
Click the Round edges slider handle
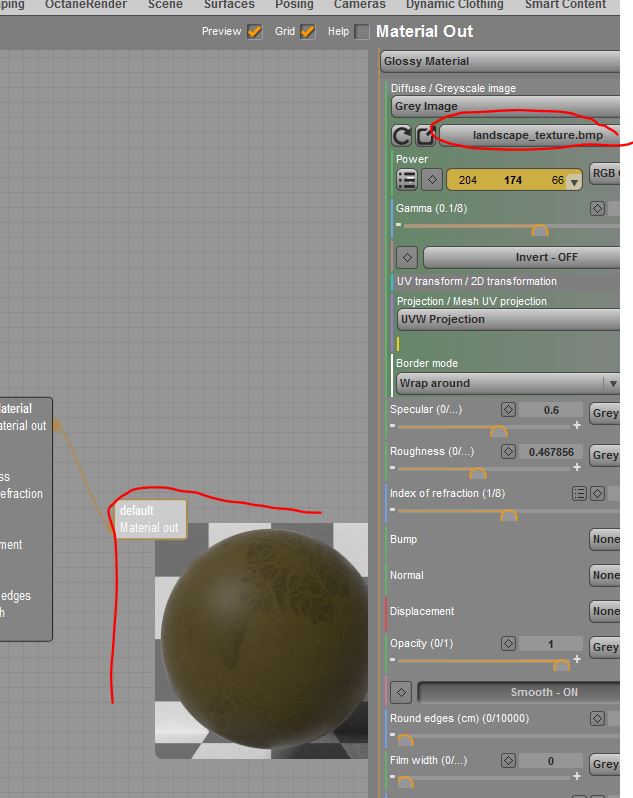coord(405,740)
